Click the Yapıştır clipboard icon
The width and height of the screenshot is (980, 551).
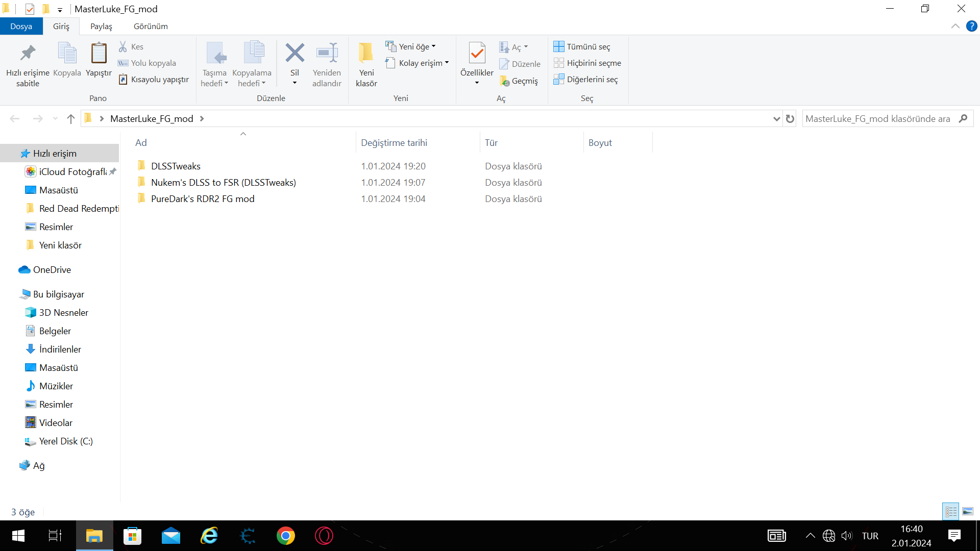click(x=99, y=53)
